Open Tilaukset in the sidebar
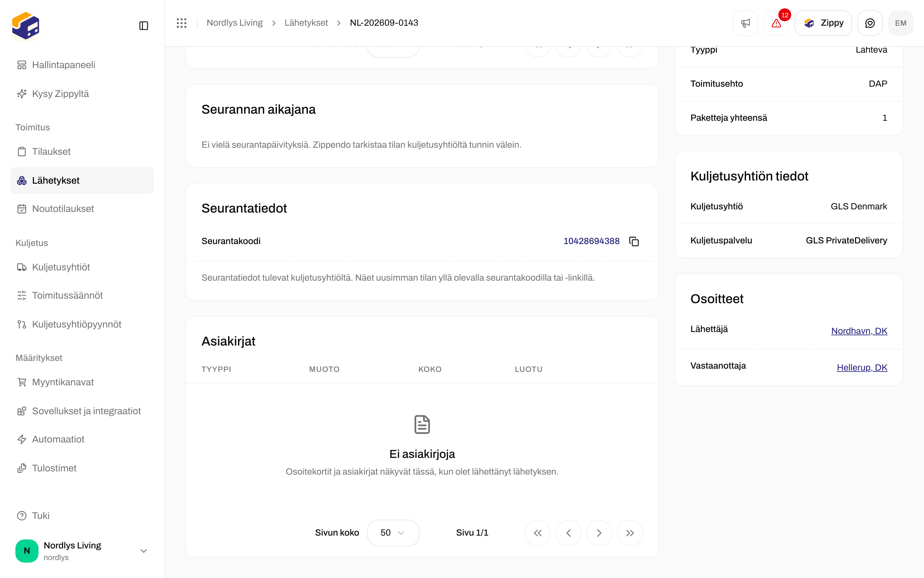This screenshot has height=578, width=924. 82,151
